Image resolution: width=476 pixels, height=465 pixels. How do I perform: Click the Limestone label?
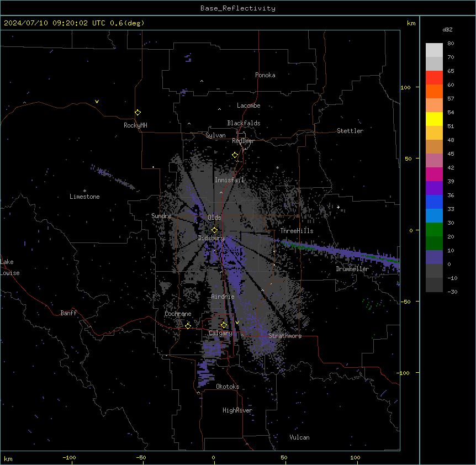(84, 197)
